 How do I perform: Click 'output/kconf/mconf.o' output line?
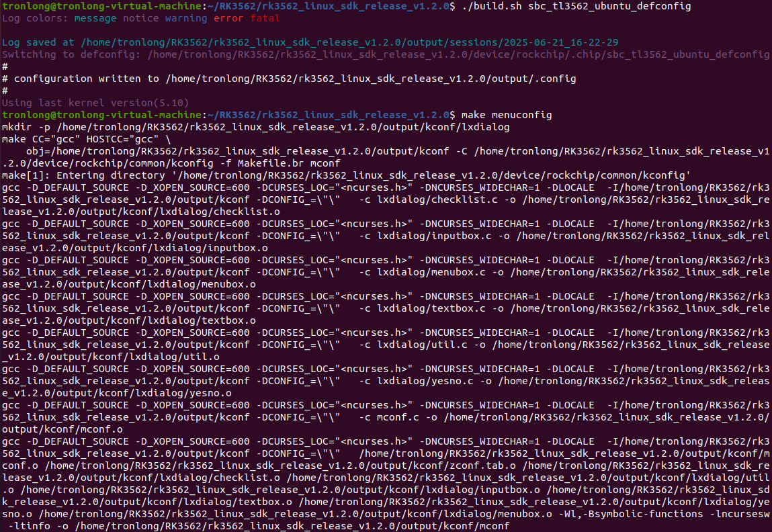click(62, 429)
